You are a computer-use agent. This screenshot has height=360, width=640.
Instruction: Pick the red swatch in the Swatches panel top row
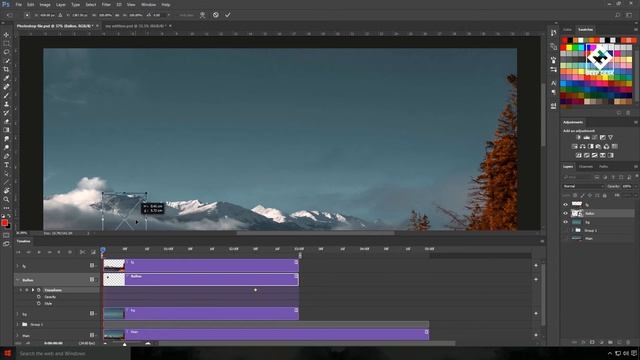point(564,40)
